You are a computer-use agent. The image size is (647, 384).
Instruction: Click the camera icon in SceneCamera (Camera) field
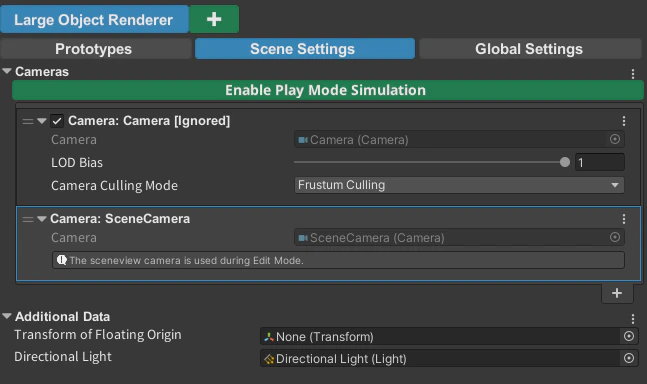pyautogui.click(x=303, y=238)
